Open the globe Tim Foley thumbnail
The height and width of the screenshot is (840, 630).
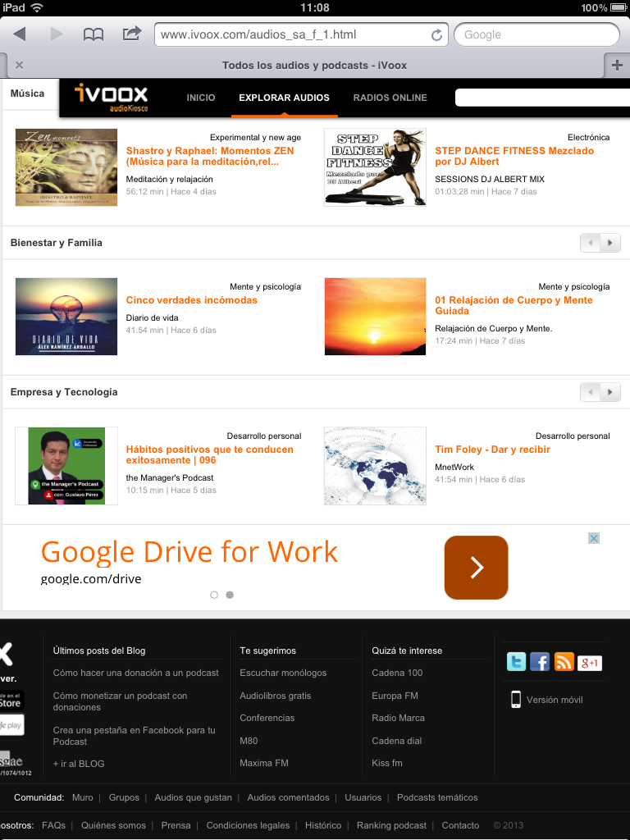pos(375,466)
